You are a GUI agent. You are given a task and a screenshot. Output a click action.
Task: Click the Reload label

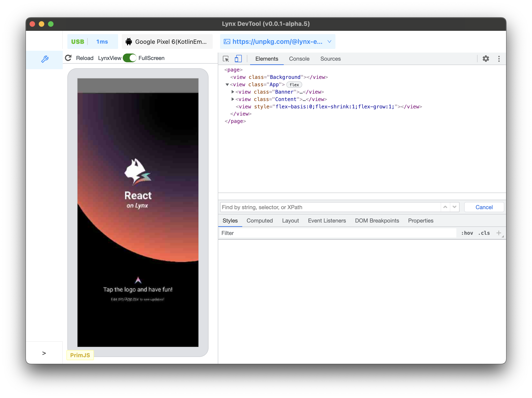[x=85, y=58]
